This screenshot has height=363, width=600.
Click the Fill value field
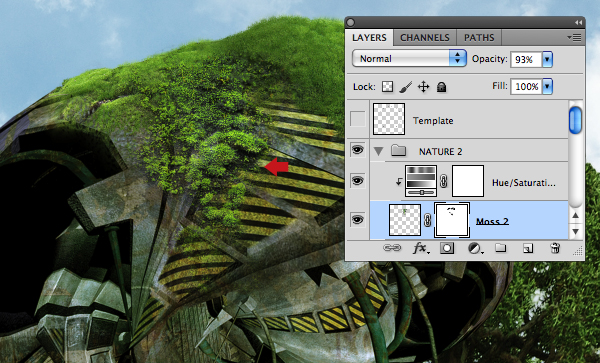click(527, 86)
